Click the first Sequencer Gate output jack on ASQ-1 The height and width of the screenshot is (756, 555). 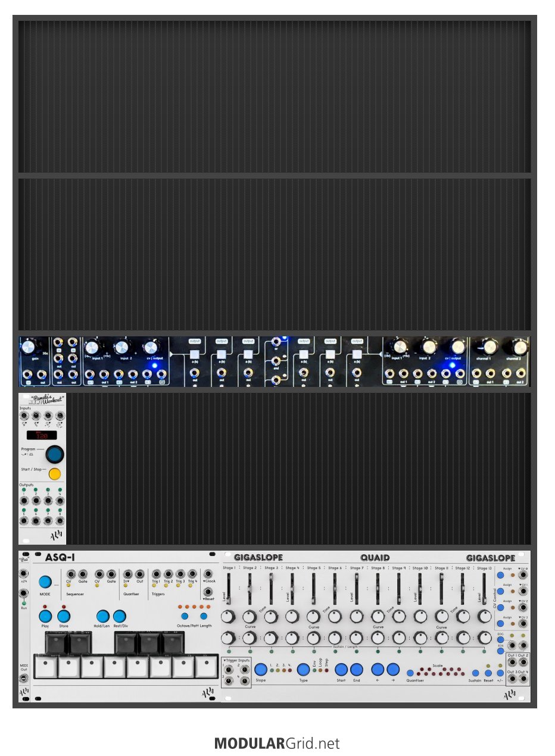pyautogui.click(x=83, y=574)
